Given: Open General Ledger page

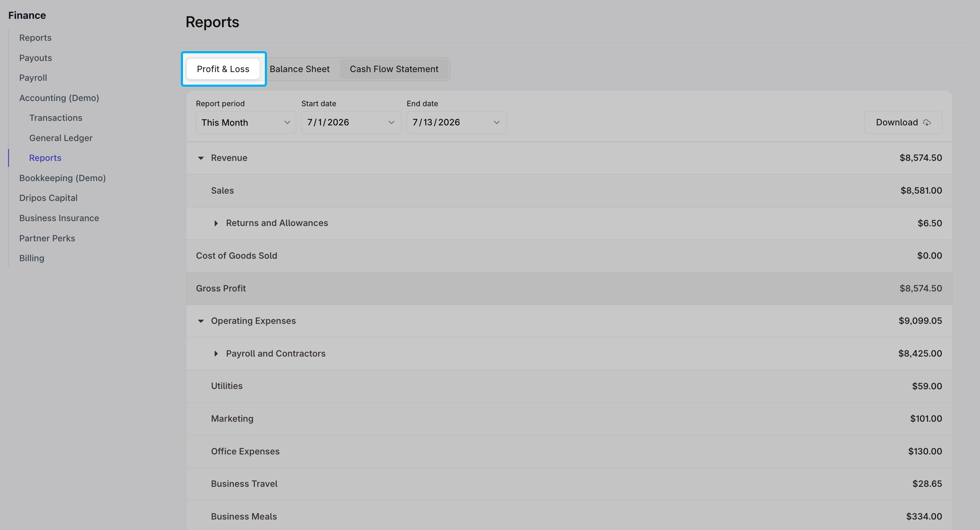Looking at the screenshot, I should 61,138.
